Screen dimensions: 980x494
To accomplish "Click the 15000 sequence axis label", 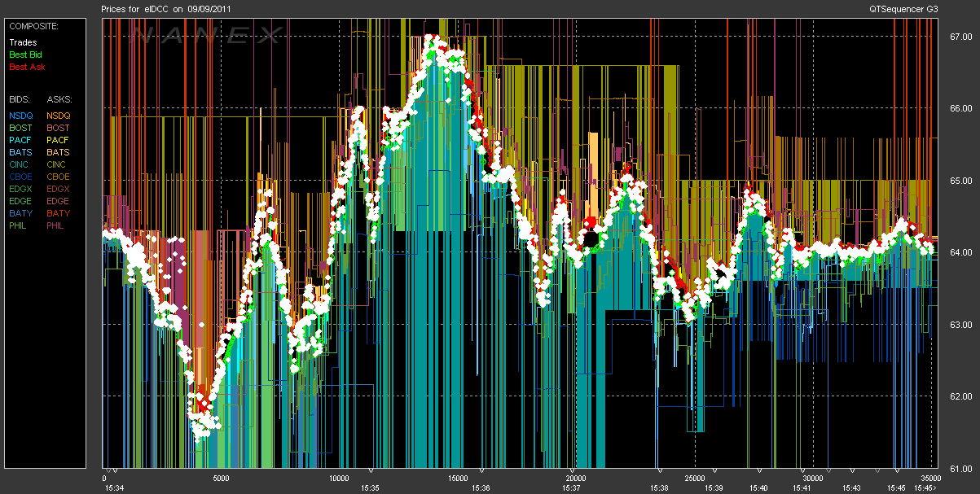I will pos(458,479).
